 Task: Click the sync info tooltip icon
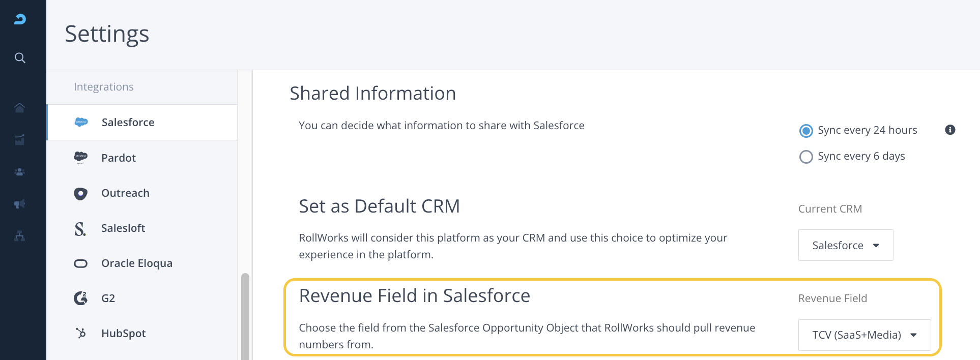tap(950, 130)
